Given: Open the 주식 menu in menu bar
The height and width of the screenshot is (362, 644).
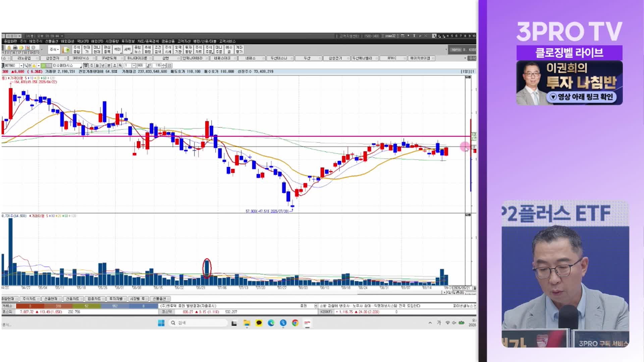Looking at the screenshot, I should click(23, 41).
